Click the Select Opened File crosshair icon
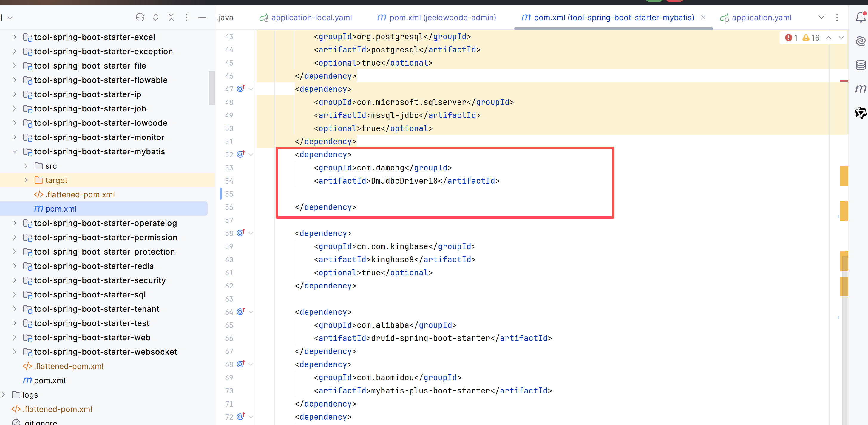The height and width of the screenshot is (425, 868). click(x=140, y=17)
